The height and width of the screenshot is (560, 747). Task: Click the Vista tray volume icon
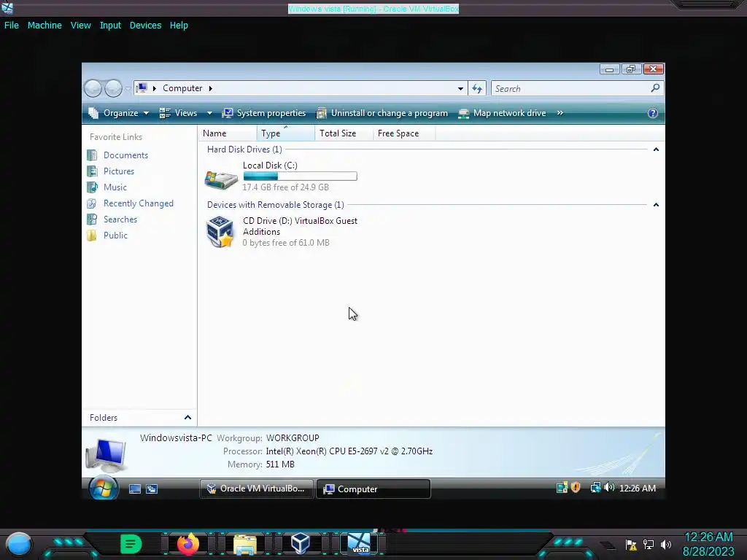click(609, 488)
